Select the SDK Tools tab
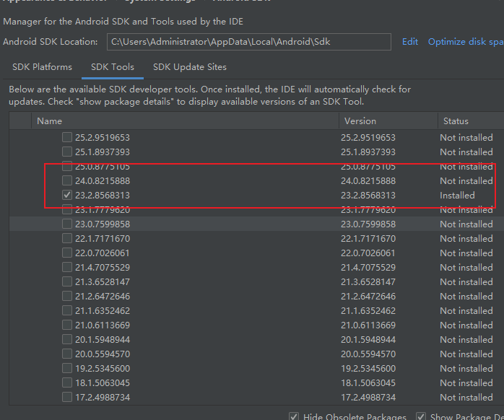 [112, 67]
